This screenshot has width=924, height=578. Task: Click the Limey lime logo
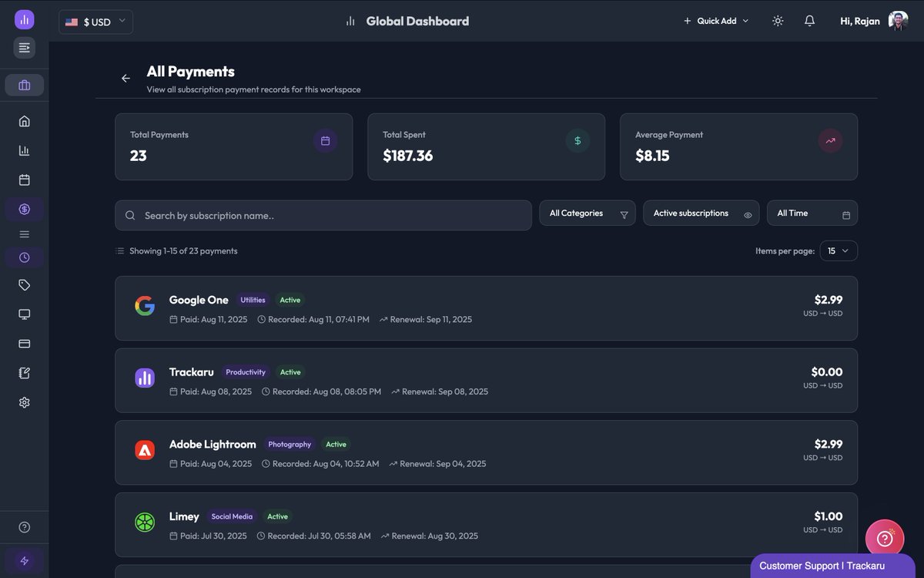145,523
